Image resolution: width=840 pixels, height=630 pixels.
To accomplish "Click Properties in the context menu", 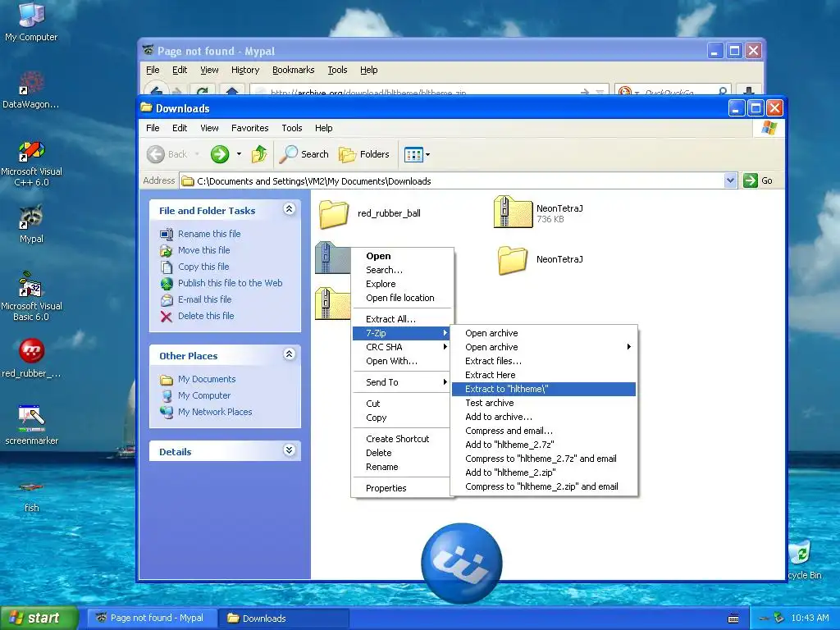I will click(x=402, y=488).
